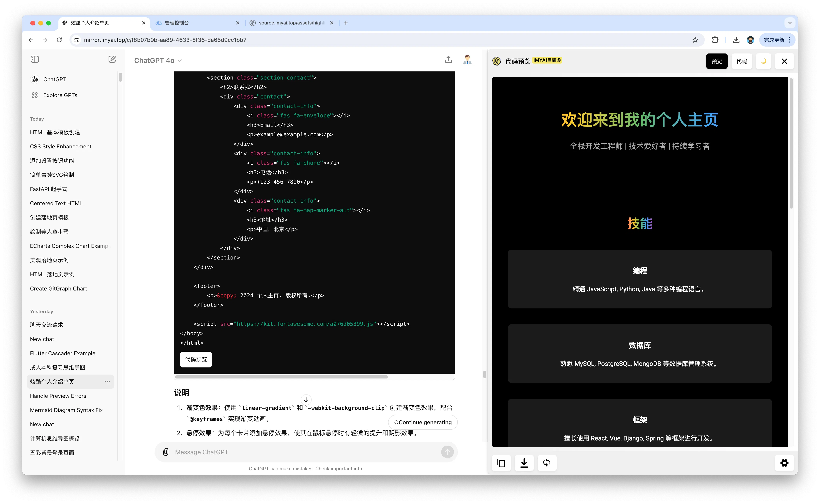Reload the current page
820x504 pixels.
click(x=59, y=40)
